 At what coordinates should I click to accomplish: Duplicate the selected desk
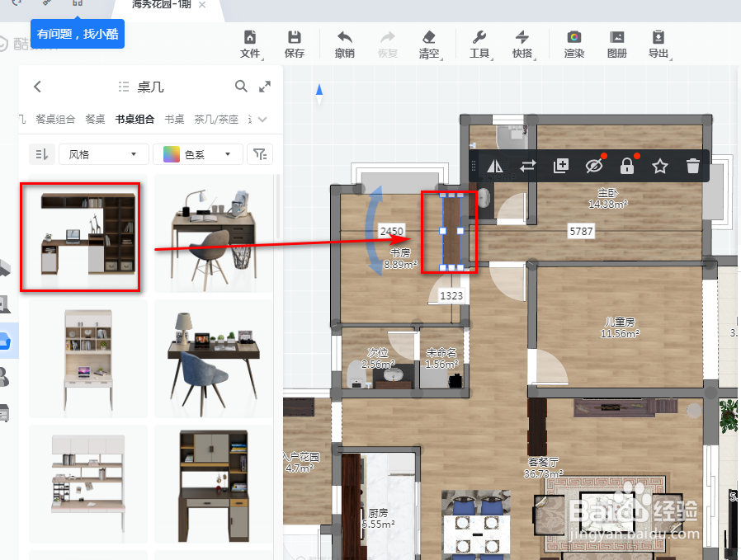pyautogui.click(x=561, y=166)
